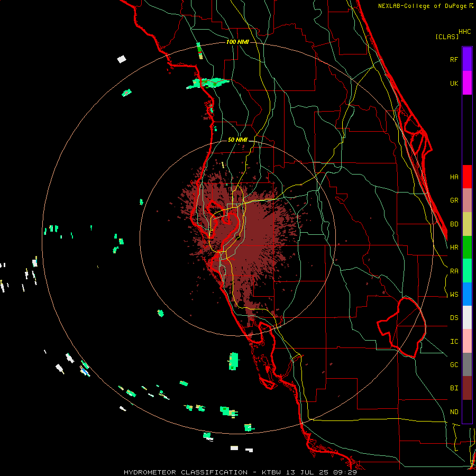This screenshot has height=476, width=476.
Task: Click the IC legend label
Action: (454, 342)
